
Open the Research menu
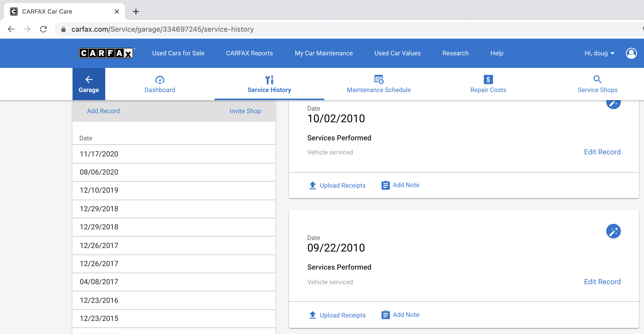coord(455,53)
